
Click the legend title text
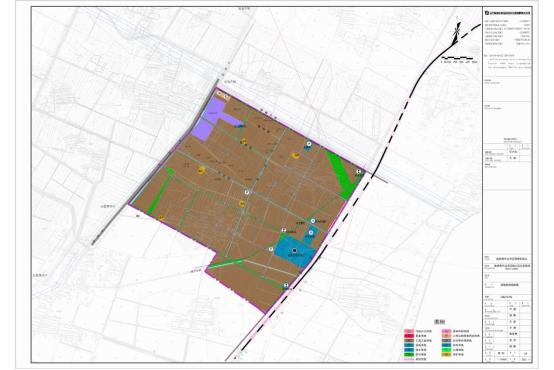click(x=439, y=322)
